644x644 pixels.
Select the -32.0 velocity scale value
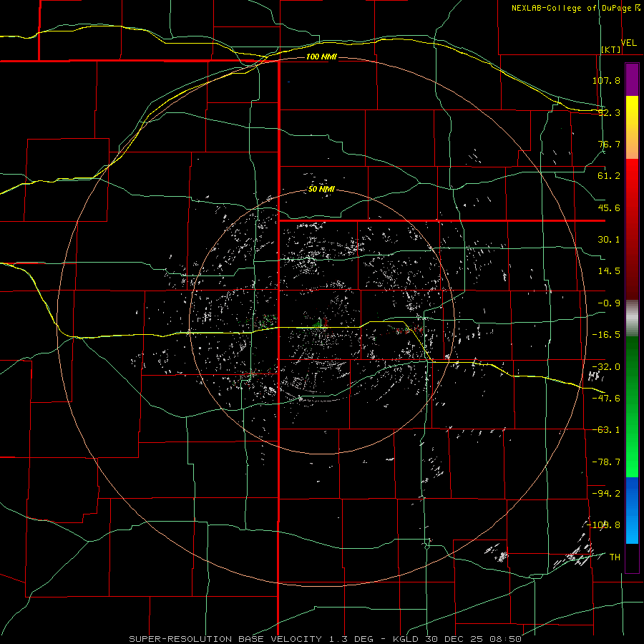click(606, 367)
